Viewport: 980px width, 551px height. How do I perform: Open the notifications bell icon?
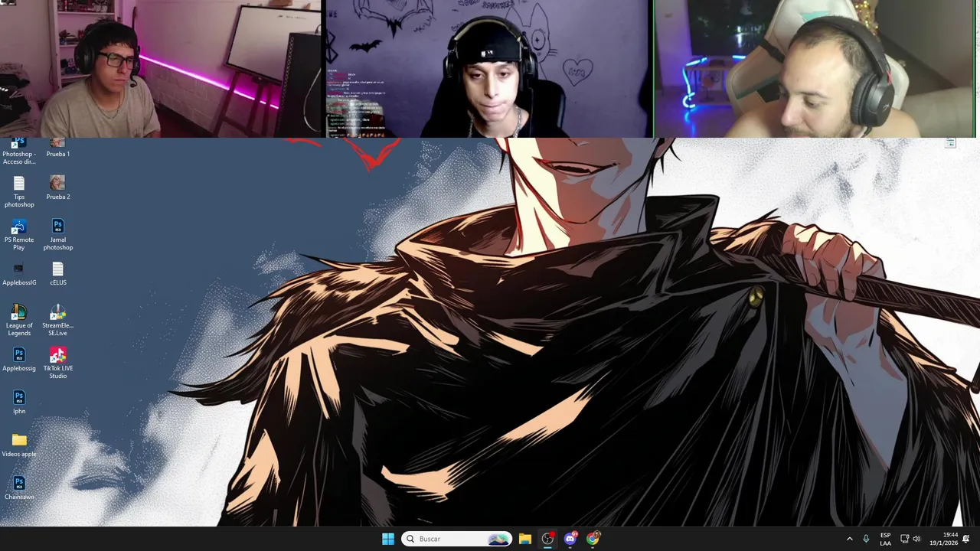tap(966, 539)
